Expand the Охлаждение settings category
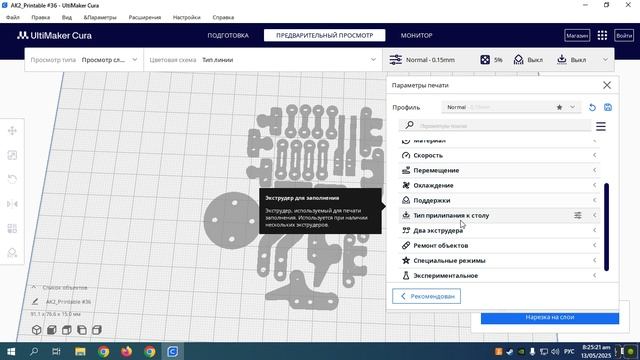Screen dimensions: 640x360 (x=498, y=185)
